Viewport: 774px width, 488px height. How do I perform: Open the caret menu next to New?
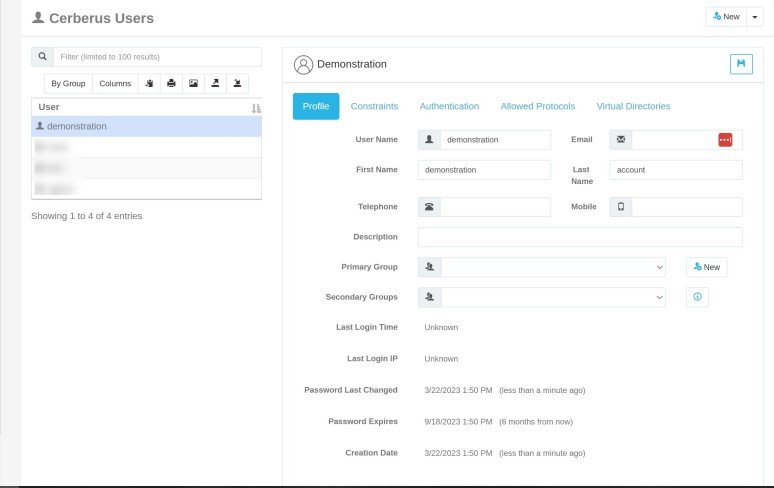[755, 17]
